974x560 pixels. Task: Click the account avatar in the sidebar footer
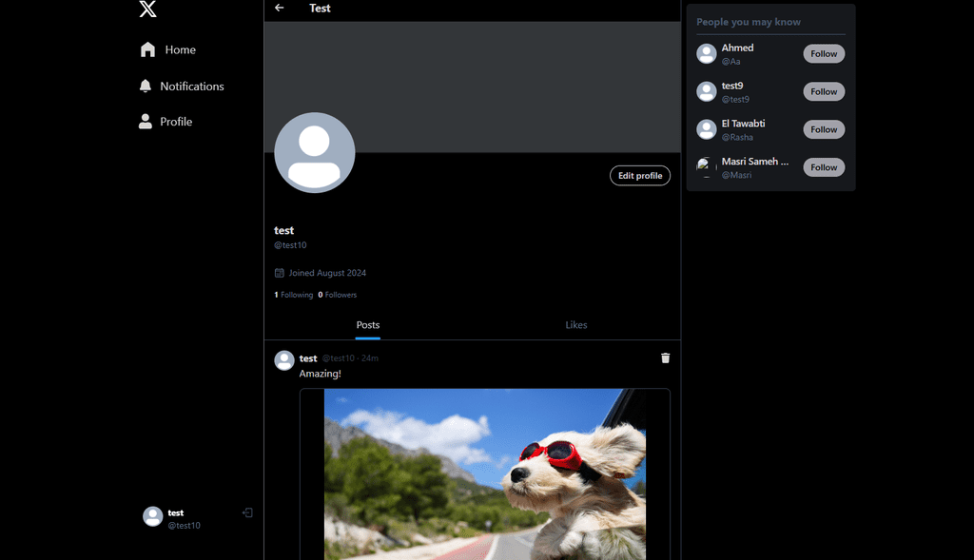153,516
